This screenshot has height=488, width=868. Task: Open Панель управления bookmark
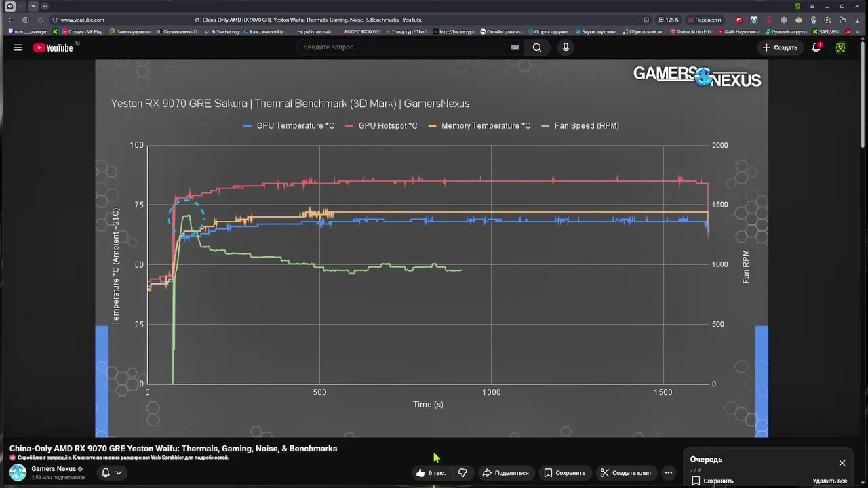pos(130,31)
